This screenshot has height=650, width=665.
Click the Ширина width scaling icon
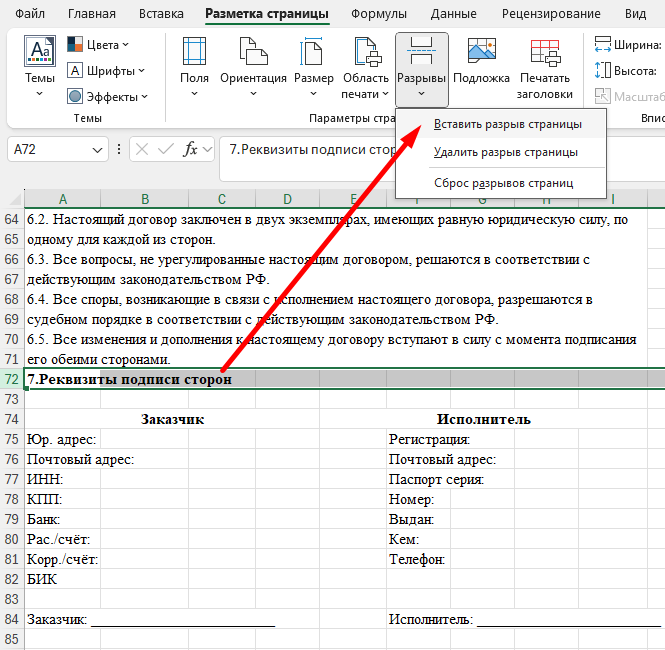tap(602, 45)
